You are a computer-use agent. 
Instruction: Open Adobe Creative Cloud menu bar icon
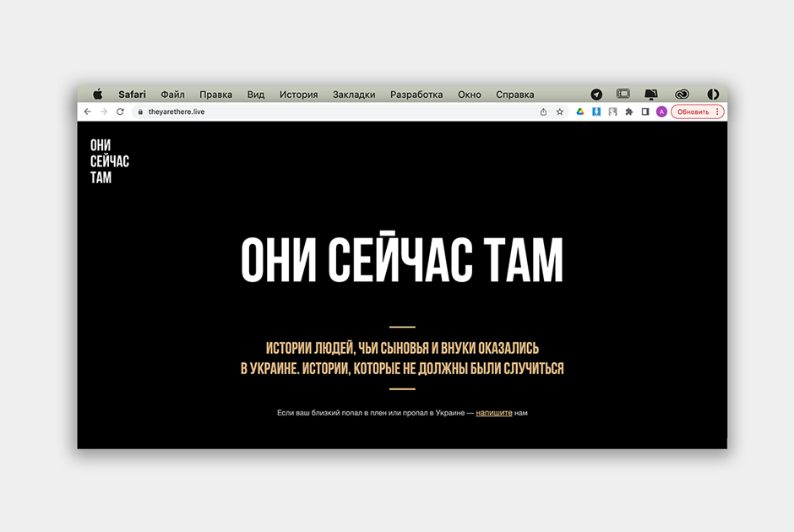(683, 94)
